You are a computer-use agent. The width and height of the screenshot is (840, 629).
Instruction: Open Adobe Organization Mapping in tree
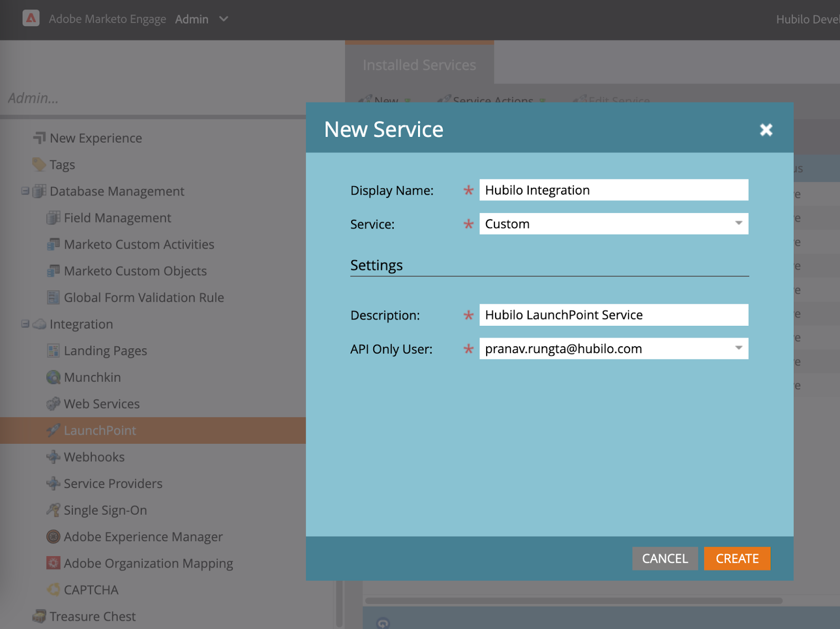click(149, 563)
